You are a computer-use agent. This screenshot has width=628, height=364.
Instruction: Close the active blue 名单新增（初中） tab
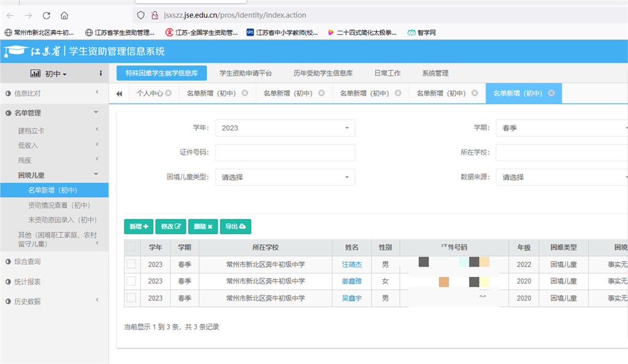tap(551, 93)
